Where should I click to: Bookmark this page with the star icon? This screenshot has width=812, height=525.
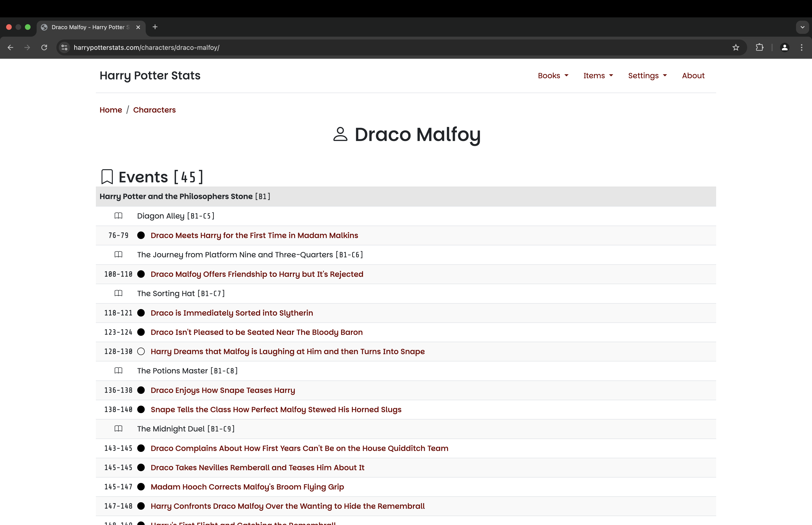736,47
